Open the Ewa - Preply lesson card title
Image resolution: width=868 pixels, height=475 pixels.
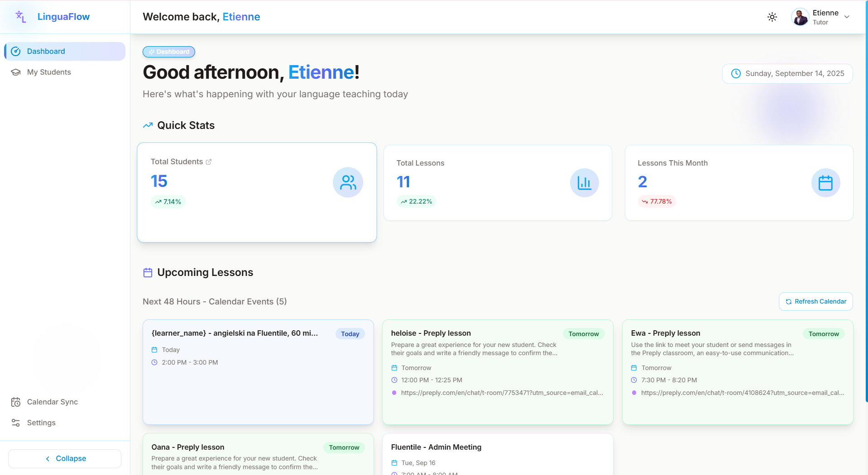tap(666, 333)
